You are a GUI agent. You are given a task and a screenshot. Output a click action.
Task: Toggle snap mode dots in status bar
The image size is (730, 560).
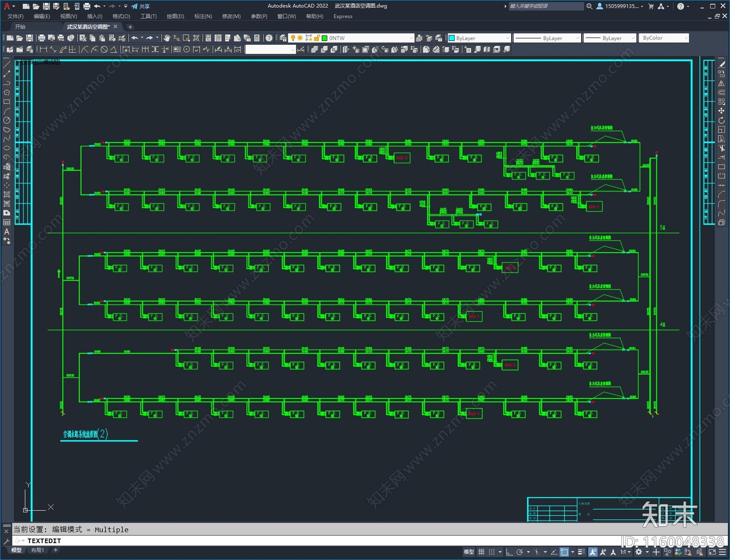[x=491, y=552]
